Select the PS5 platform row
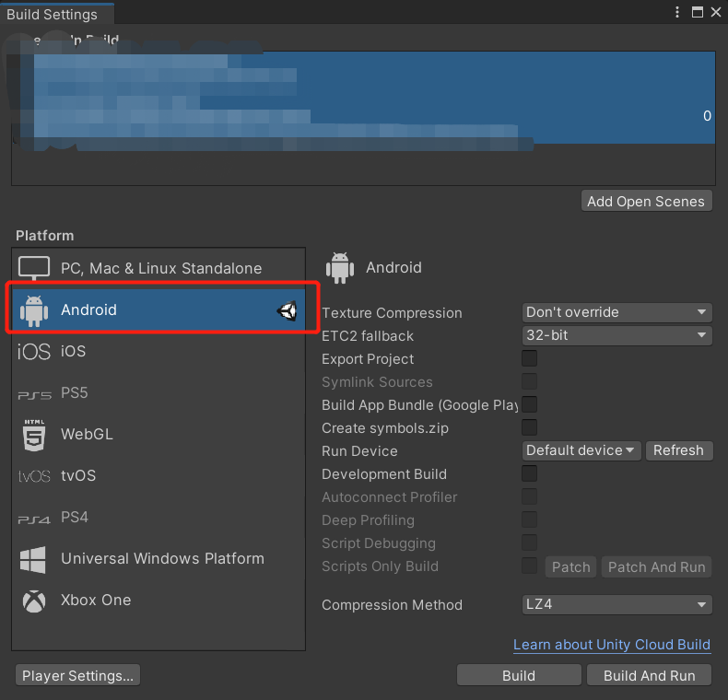 click(159, 393)
